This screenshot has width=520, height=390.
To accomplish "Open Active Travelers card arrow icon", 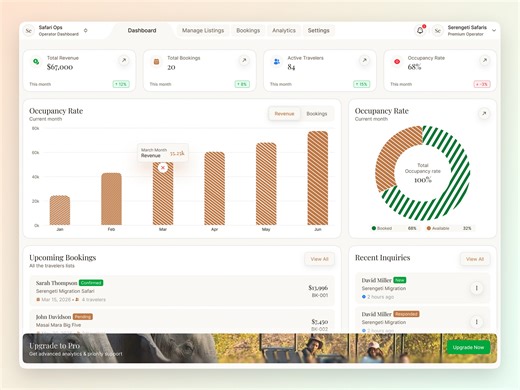I will pyautogui.click(x=364, y=60).
